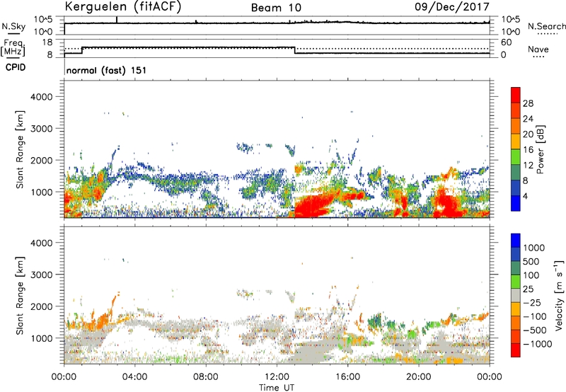566x392 pixels.
Task: Click the frequency step drop at 13:00
Action: click(295, 50)
